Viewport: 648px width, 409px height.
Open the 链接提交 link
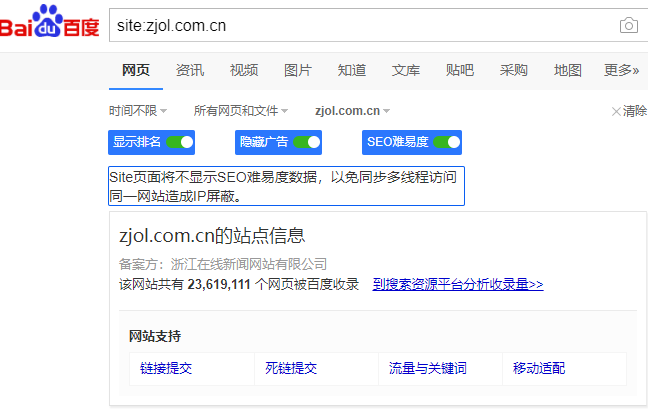coord(166,368)
